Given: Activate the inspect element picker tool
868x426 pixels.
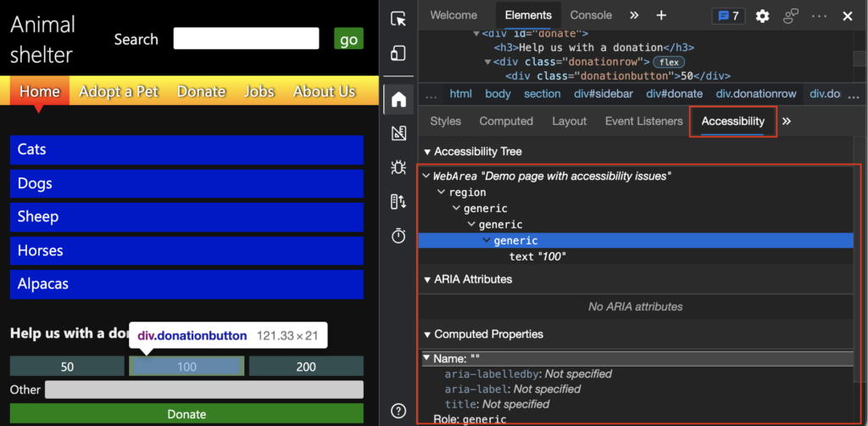Looking at the screenshot, I should click(x=398, y=20).
